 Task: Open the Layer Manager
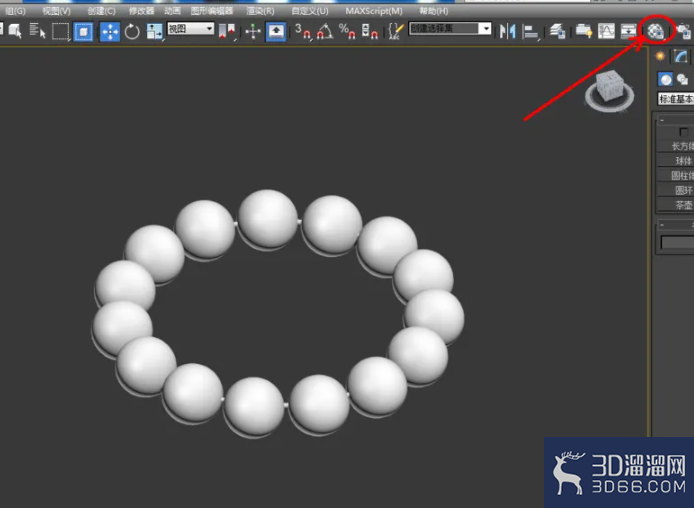click(x=557, y=31)
